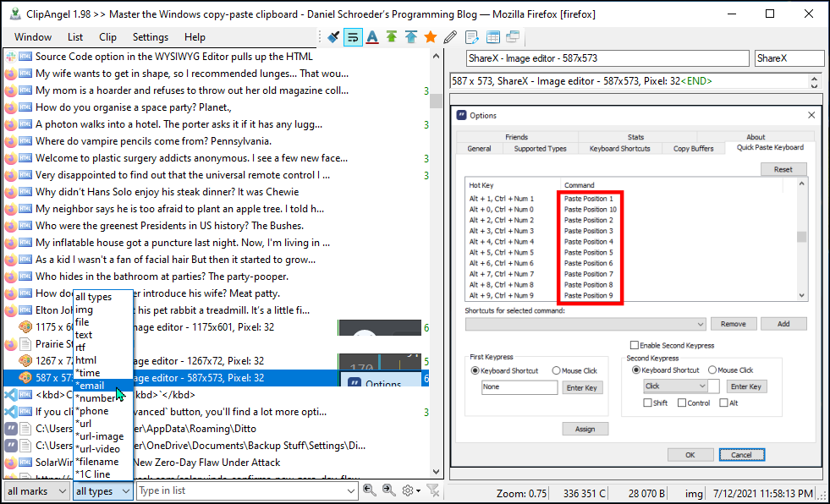Tick the Alt checkbox
830x504 pixels.
(x=723, y=403)
